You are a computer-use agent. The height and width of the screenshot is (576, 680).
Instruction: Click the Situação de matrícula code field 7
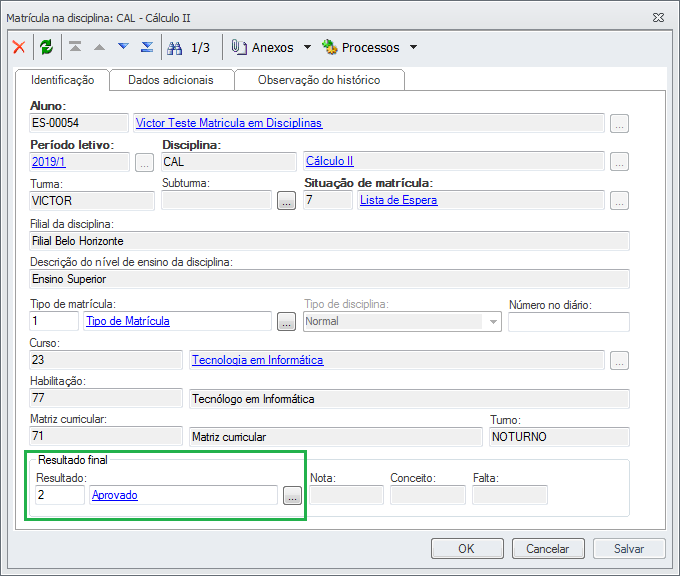[x=328, y=200]
